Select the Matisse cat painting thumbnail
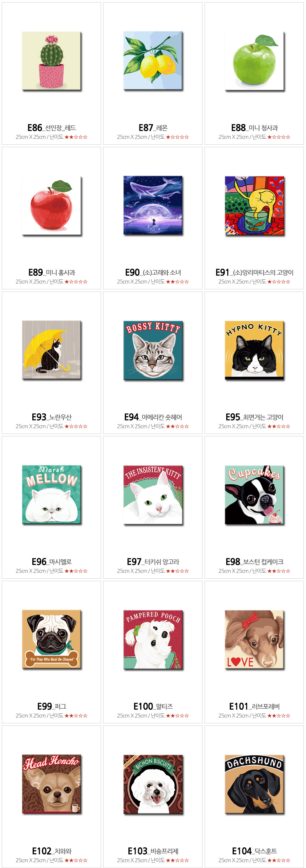This screenshot has width=306, height=868. (254, 206)
